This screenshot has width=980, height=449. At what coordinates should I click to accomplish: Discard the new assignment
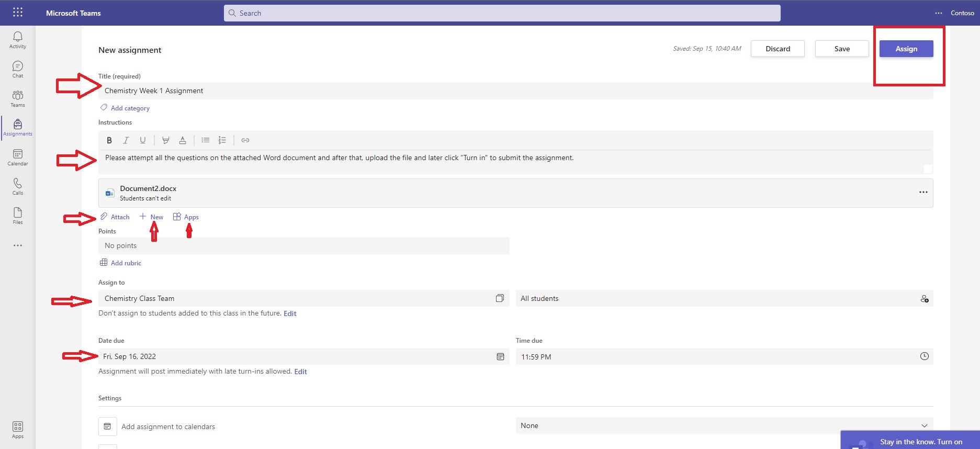(778, 49)
